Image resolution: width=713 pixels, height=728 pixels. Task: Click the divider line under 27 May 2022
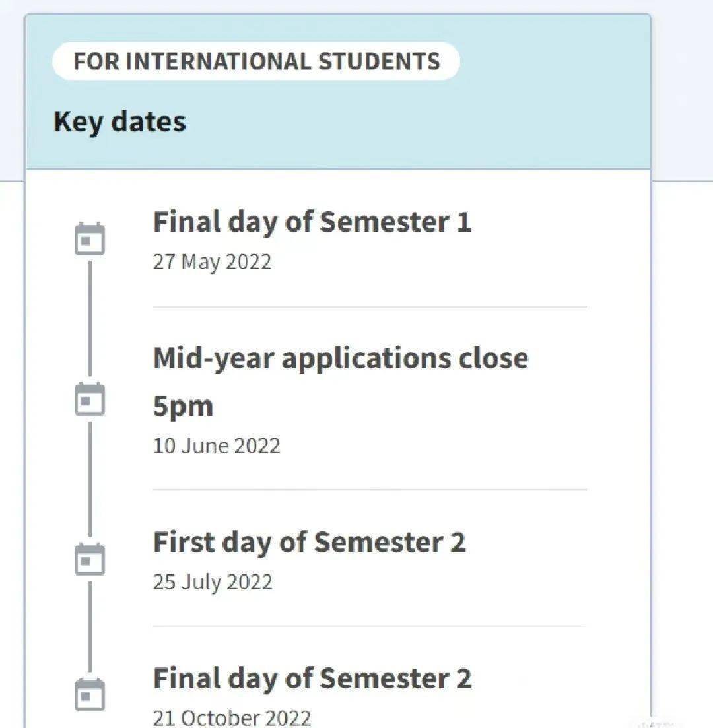(x=370, y=307)
